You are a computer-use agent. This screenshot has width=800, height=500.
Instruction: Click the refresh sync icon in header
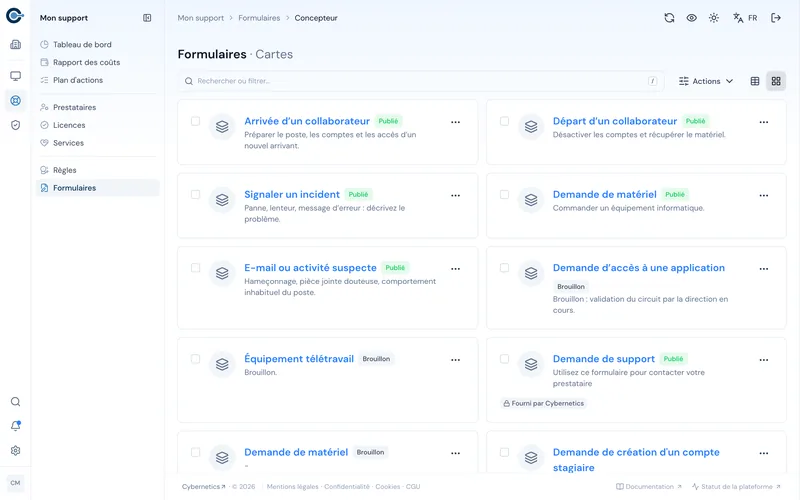[669, 18]
